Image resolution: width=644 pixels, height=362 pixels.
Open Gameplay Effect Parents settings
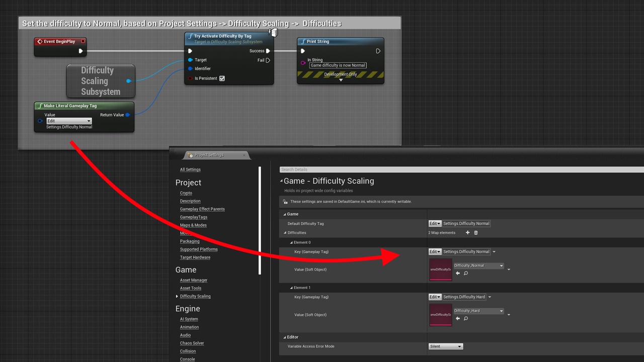tap(202, 209)
